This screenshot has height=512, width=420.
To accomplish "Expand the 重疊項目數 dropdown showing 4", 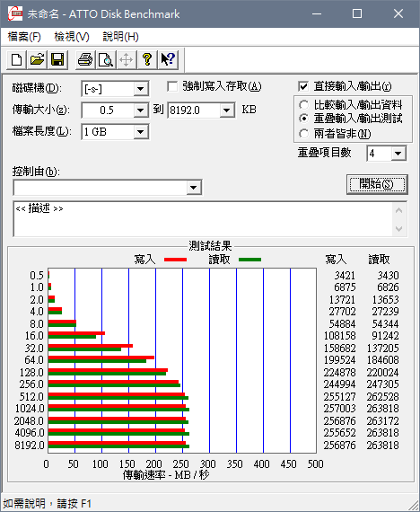I will [398, 154].
